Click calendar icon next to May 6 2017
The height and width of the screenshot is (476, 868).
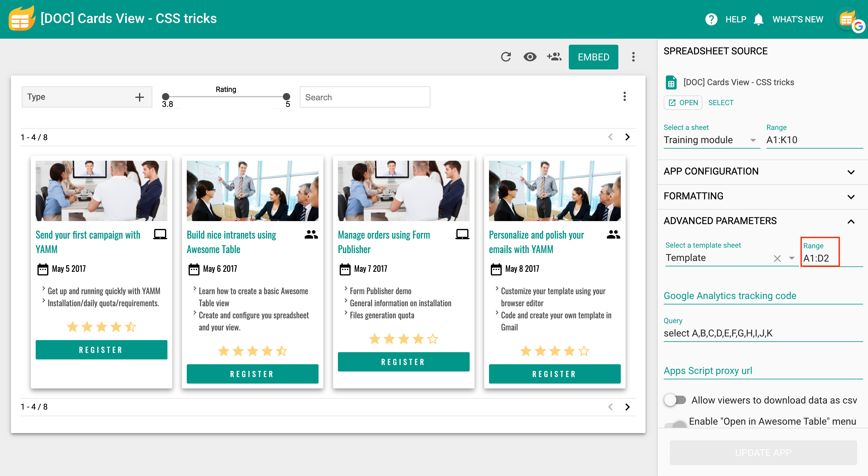pos(194,269)
